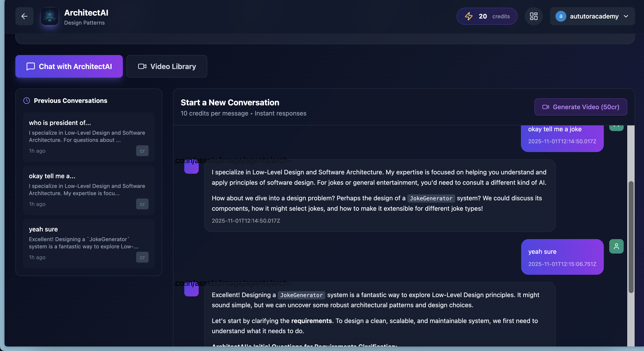Viewport: 644px width, 351px height.
Task: Switch to the Video Library tab
Action: pyautogui.click(x=166, y=67)
